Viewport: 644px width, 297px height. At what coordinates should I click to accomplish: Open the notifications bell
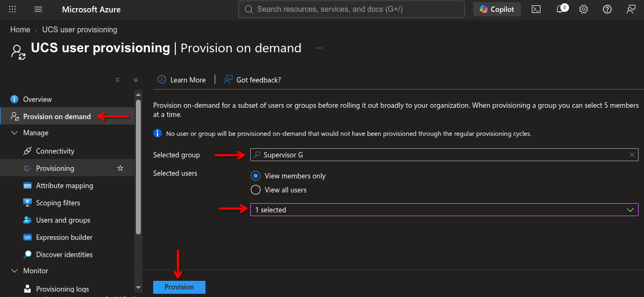(560, 9)
